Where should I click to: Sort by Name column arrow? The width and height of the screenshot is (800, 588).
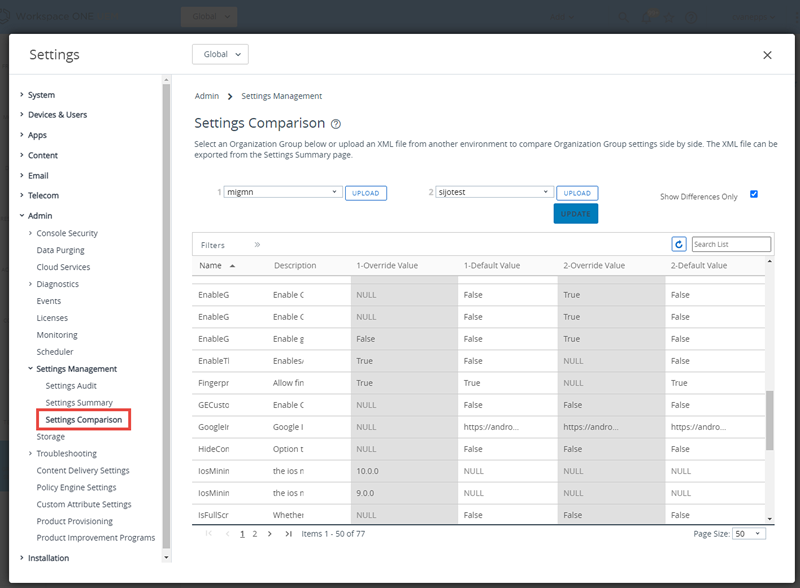click(232, 266)
